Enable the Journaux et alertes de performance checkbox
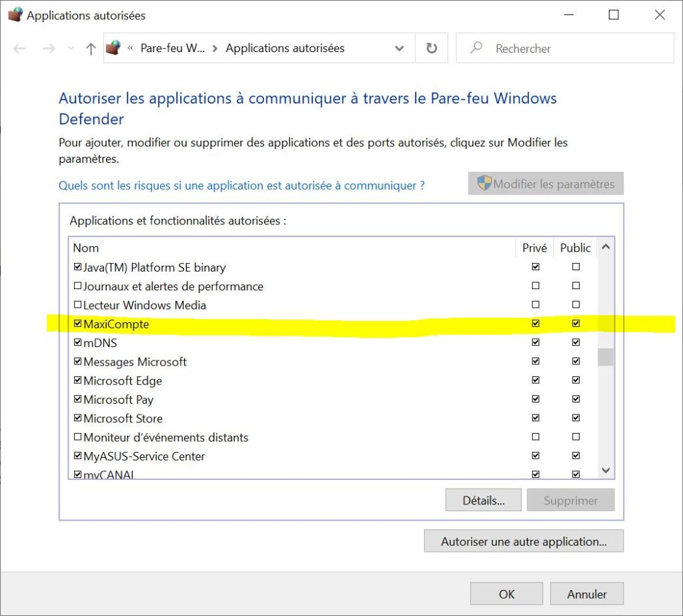The height and width of the screenshot is (616, 683). [77, 286]
